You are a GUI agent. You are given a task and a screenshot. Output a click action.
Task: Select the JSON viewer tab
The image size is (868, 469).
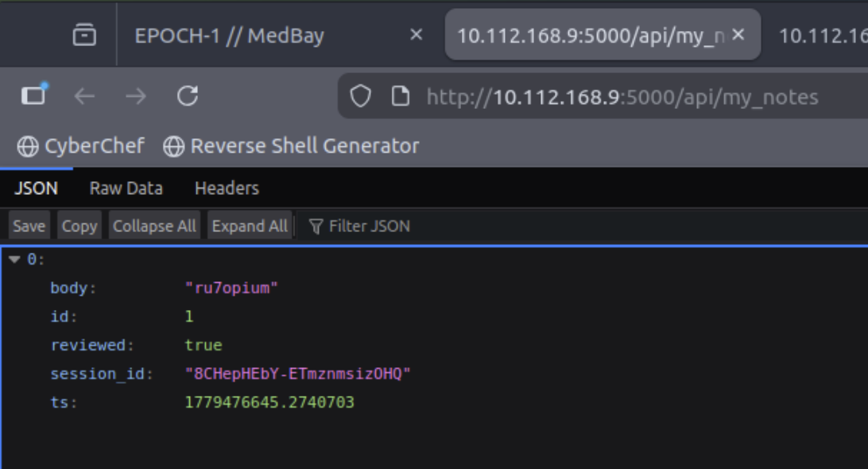tap(36, 188)
